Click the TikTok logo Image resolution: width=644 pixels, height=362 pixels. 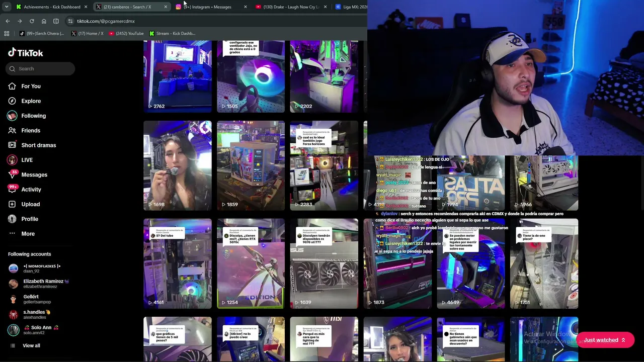pyautogui.click(x=26, y=53)
